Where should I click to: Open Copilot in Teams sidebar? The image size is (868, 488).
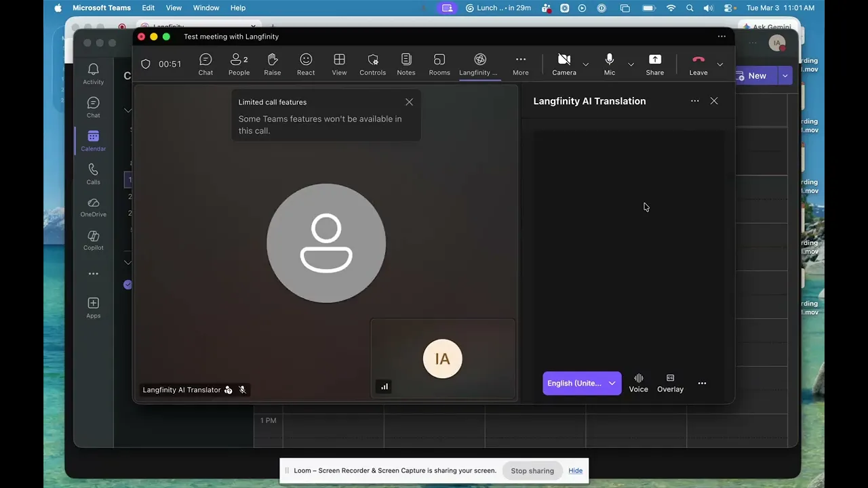tap(94, 241)
